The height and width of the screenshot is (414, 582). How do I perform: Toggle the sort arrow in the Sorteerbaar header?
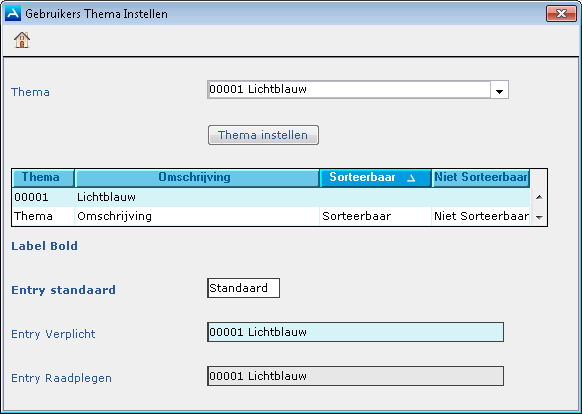tap(411, 178)
